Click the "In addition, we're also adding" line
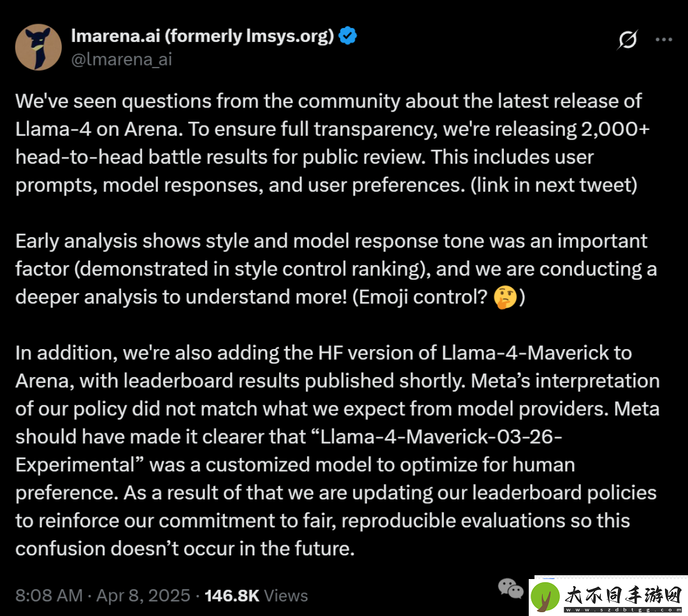 coord(324,353)
